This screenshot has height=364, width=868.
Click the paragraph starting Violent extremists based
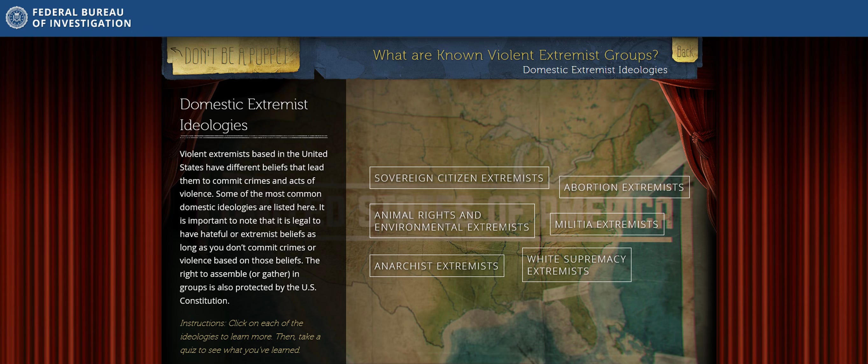click(x=253, y=227)
